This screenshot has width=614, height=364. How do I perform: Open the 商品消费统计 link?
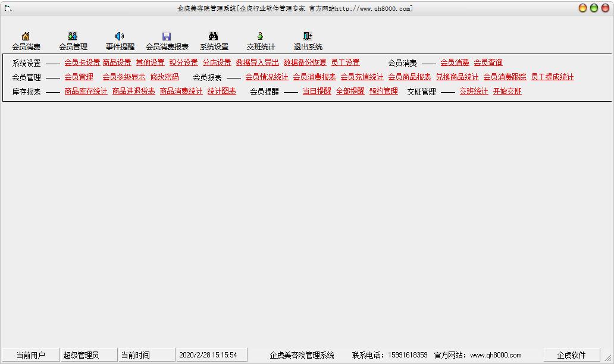[x=181, y=91]
